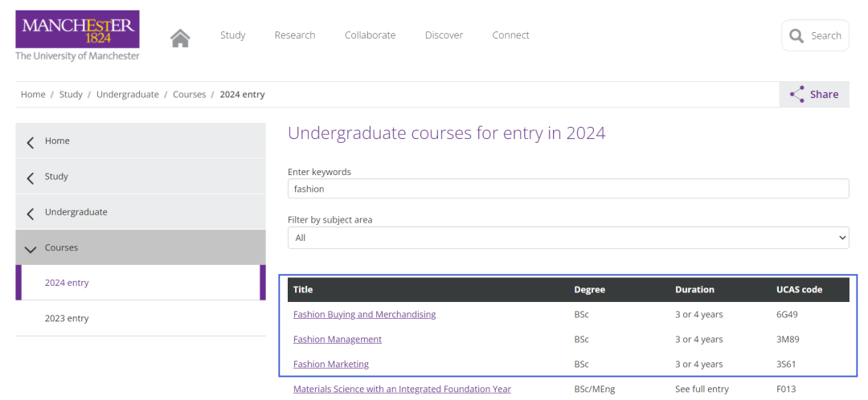The width and height of the screenshot is (868, 400).
Task: Click the share network icon
Action: 797,94
